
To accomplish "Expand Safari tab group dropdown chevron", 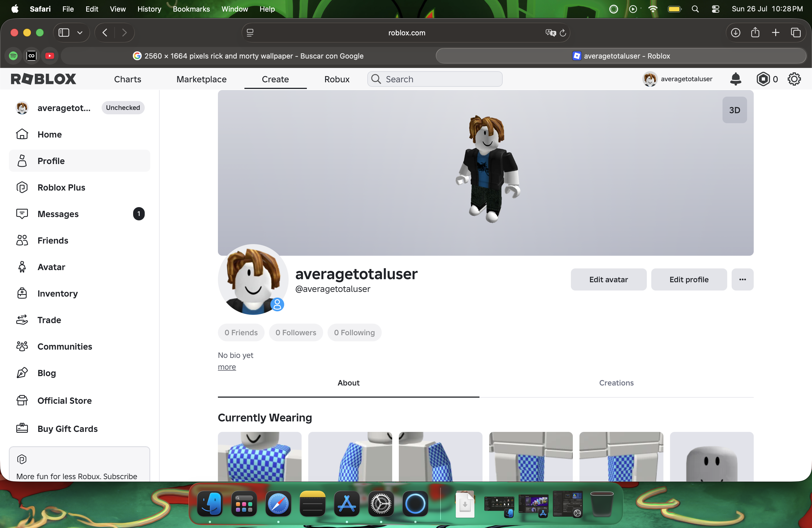I will pos(80,33).
